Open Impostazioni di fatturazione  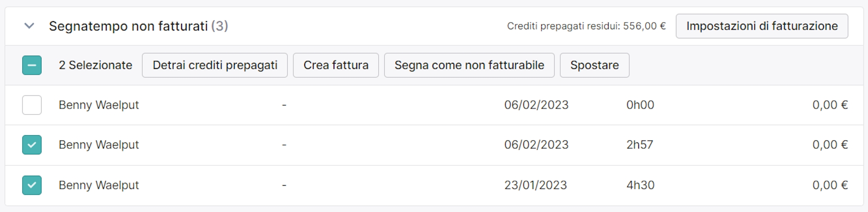click(x=761, y=26)
